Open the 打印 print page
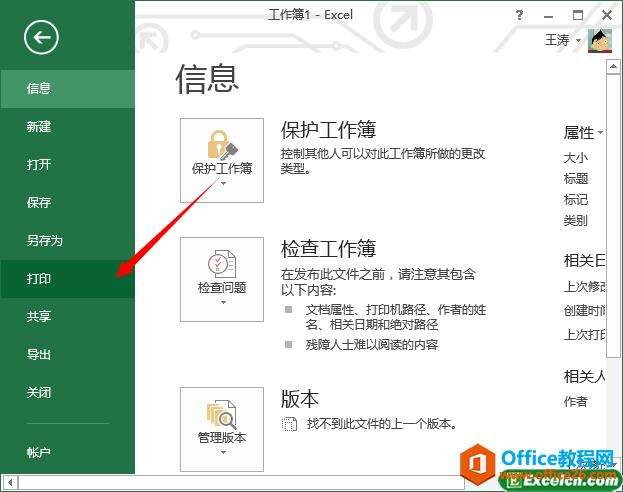The width and height of the screenshot is (623, 492). (68, 279)
